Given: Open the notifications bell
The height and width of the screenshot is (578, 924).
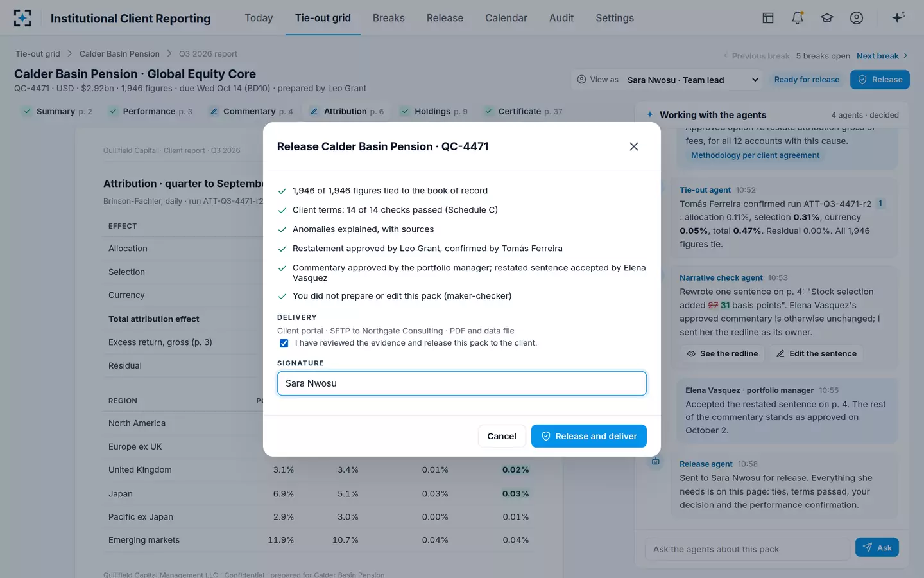Looking at the screenshot, I should 798,18.
